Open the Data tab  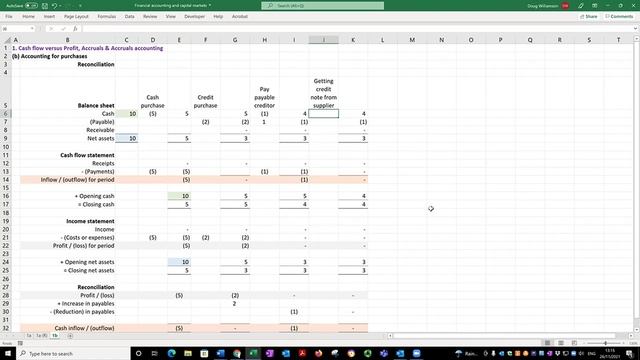tap(129, 16)
